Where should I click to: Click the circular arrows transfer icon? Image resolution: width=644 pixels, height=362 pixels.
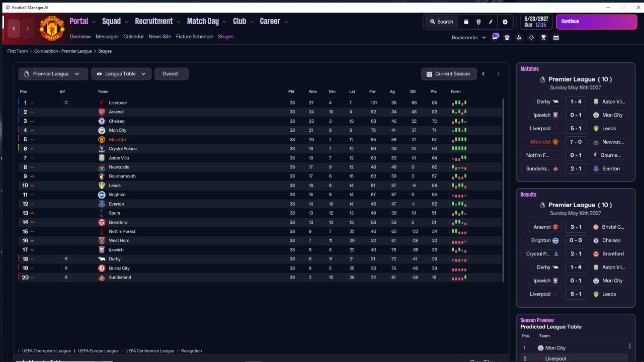(x=531, y=37)
